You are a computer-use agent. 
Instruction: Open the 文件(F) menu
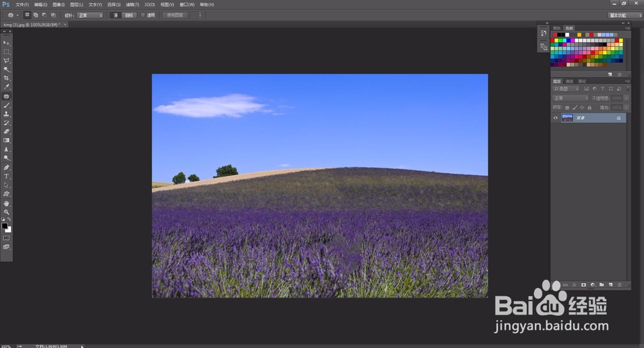(x=22, y=5)
